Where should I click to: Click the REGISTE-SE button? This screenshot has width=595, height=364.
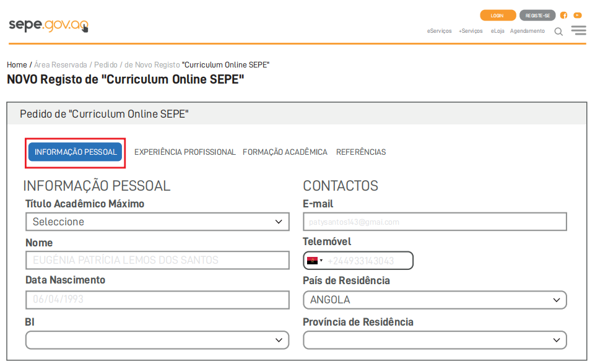[537, 15]
